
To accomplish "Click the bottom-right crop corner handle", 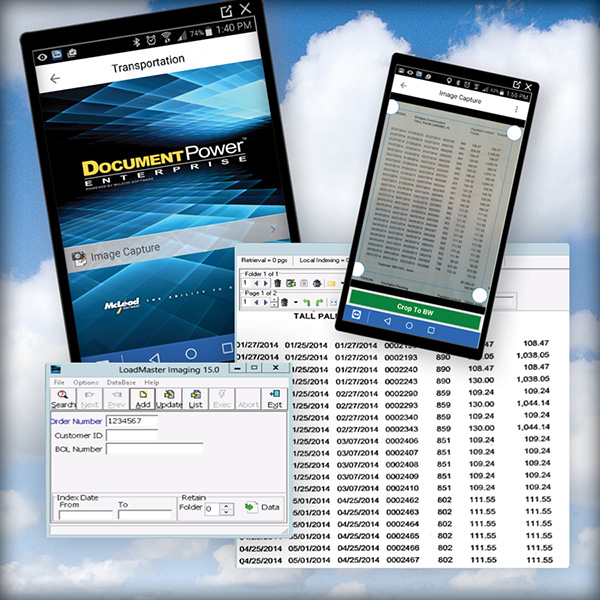I will pos(479,295).
